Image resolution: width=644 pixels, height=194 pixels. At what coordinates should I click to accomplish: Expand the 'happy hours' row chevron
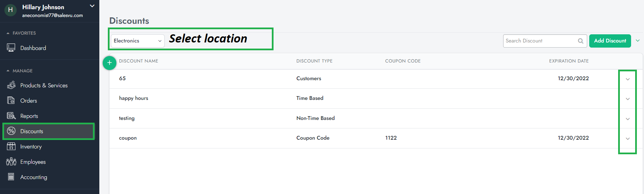(628, 99)
